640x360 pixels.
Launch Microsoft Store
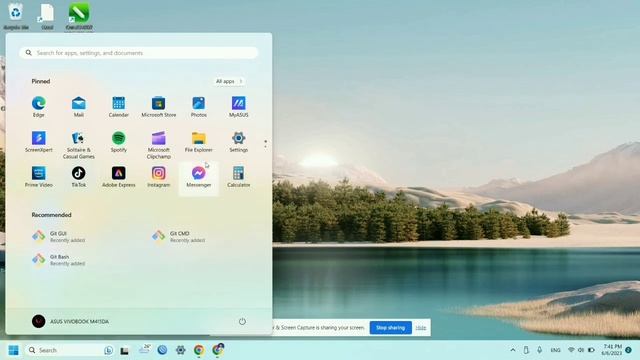click(158, 107)
